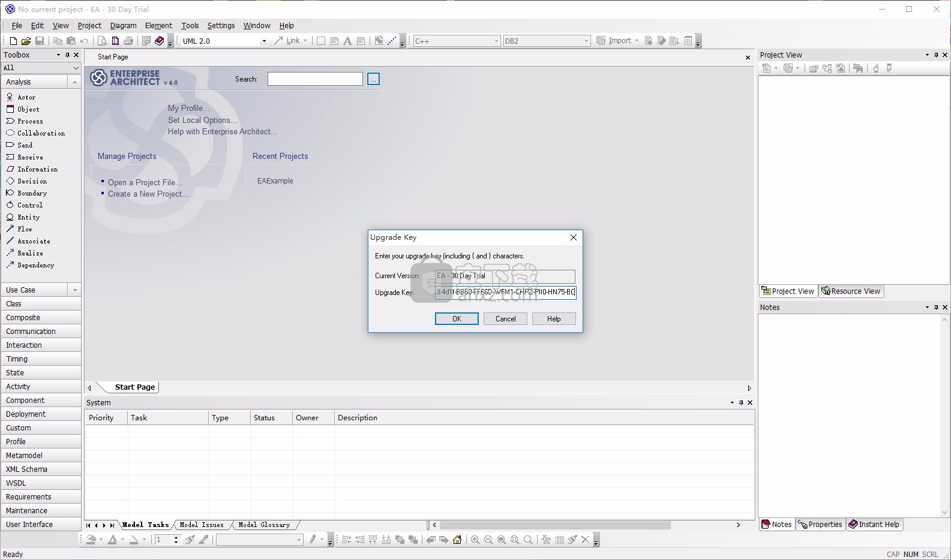Screen dimensions: 951x560
Task: Click OK in Upgrade Key dialog
Action: (x=457, y=319)
